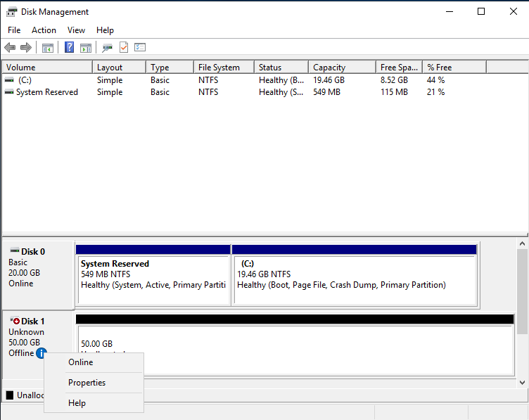Click the black Unallocated legend swatch
529x420 pixels.
pos(10,395)
